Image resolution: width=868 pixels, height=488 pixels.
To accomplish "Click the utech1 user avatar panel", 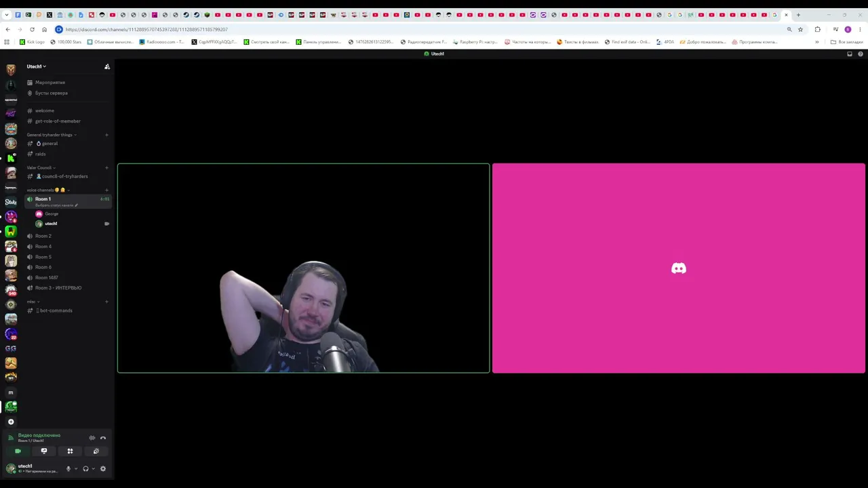I will 31,468.
